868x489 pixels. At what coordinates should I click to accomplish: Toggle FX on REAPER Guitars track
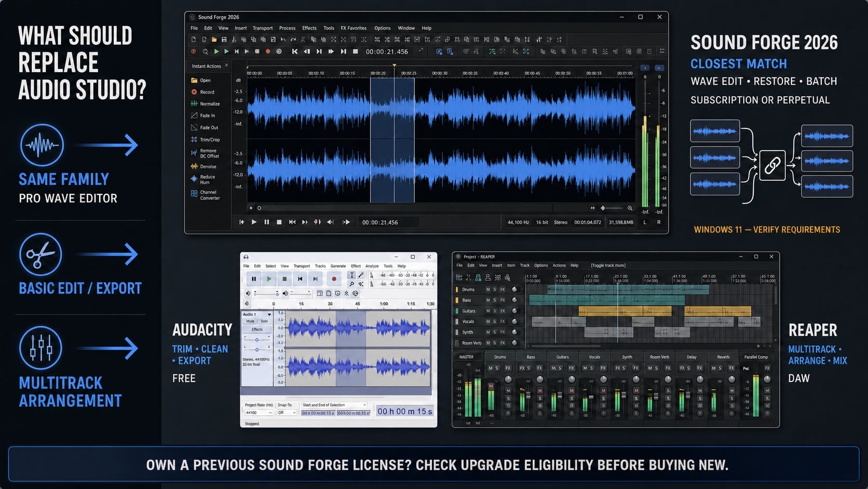tap(503, 311)
